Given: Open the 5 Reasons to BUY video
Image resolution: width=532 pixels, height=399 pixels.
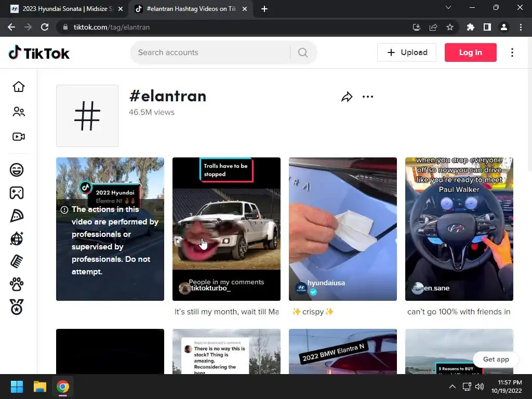Looking at the screenshot, I should (x=459, y=352).
